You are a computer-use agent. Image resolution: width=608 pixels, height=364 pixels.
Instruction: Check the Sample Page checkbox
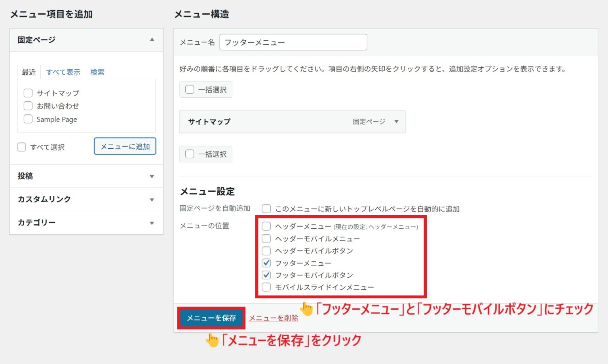click(x=28, y=119)
